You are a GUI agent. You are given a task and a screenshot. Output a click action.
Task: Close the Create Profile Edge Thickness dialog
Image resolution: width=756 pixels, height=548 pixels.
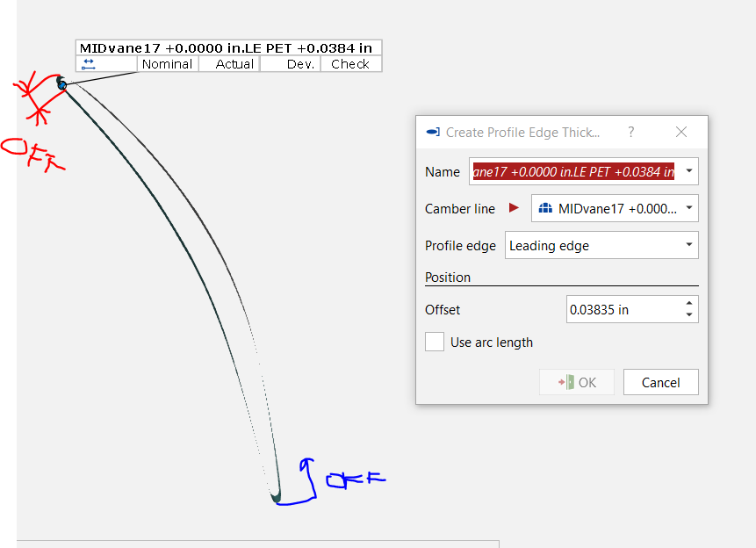[x=680, y=132]
